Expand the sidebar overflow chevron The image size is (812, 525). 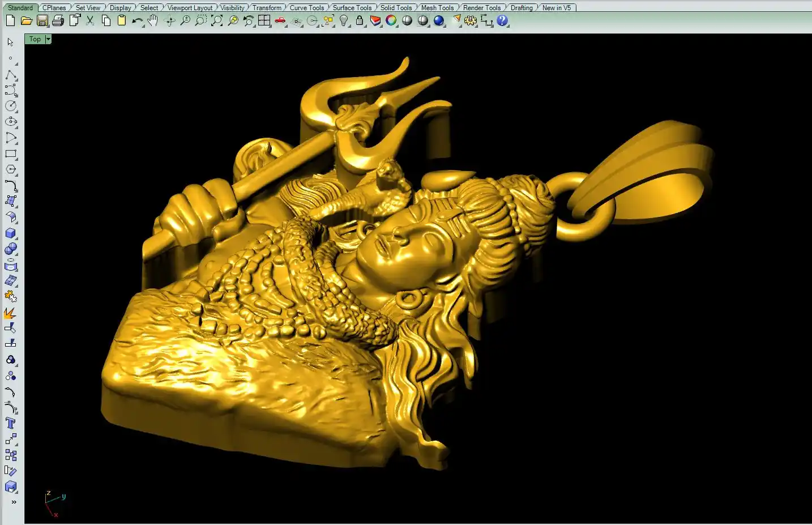pos(14,502)
